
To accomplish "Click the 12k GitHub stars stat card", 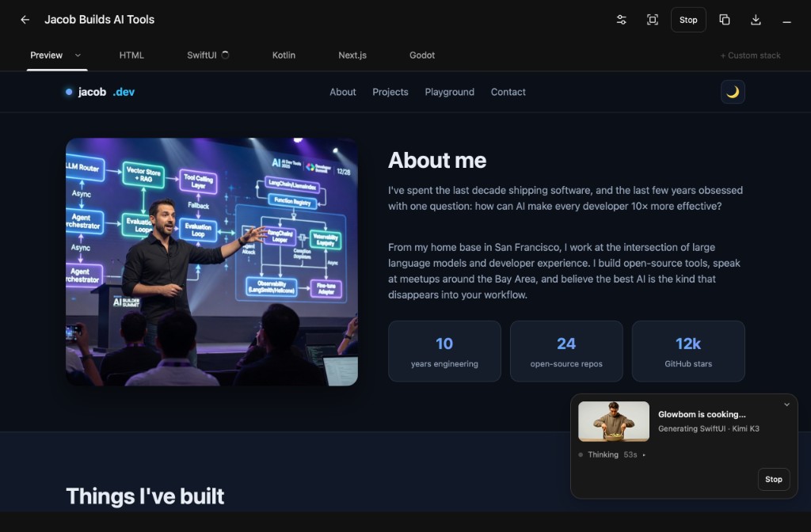I will click(688, 351).
